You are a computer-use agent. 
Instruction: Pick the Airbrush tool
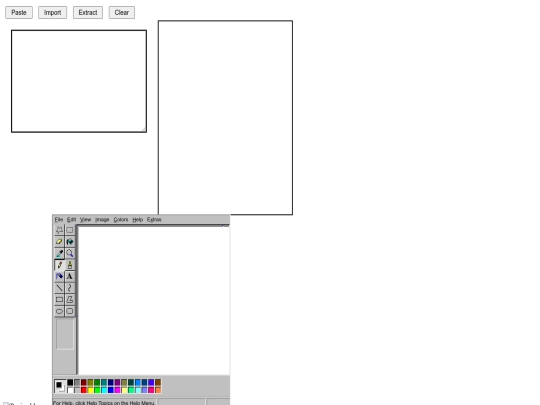click(59, 276)
